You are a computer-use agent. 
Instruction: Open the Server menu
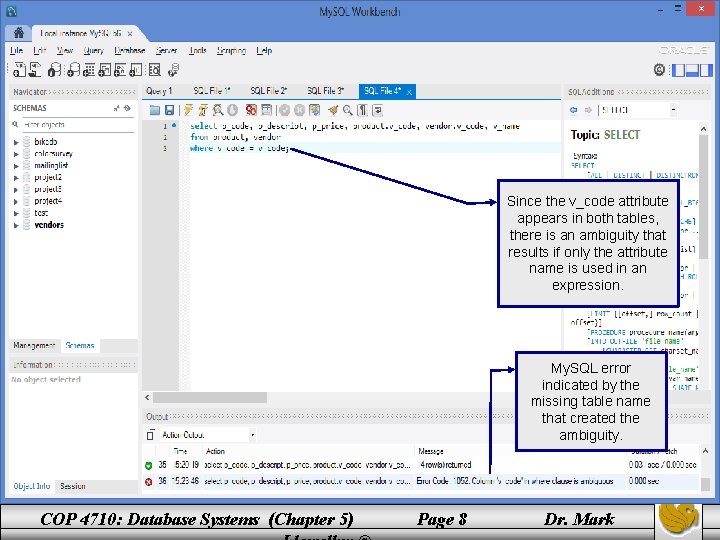point(166,51)
